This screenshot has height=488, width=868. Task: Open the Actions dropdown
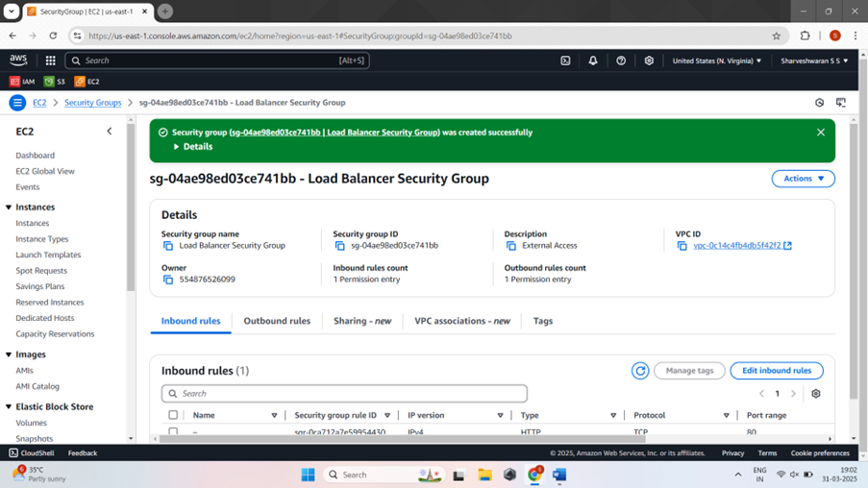(x=804, y=179)
